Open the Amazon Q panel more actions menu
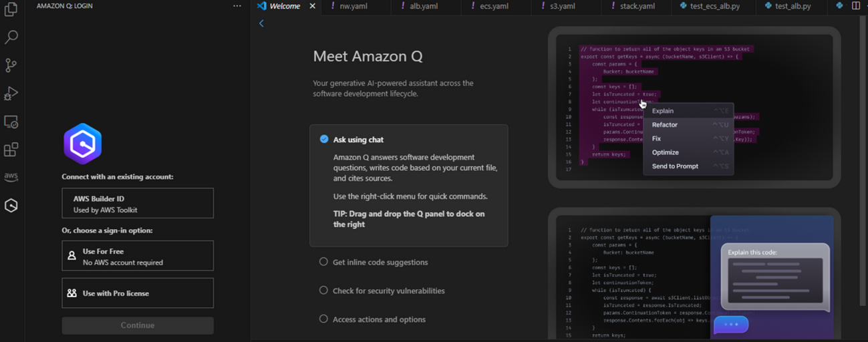The image size is (868, 342). coord(237,6)
